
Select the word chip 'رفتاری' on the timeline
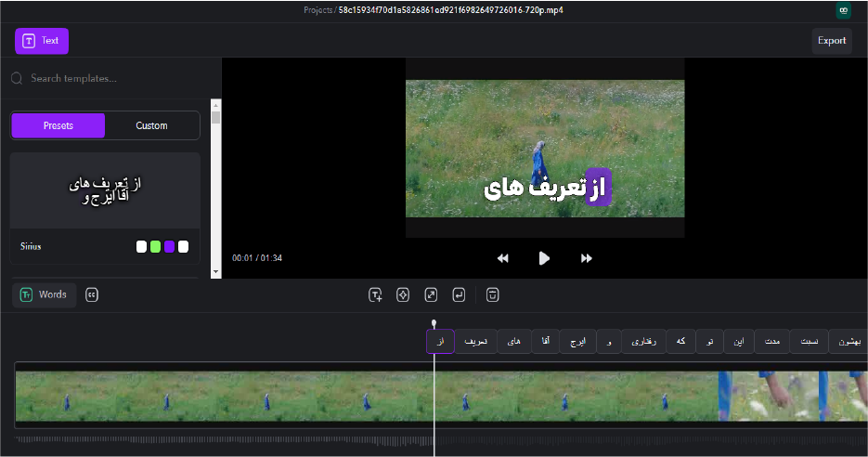click(643, 341)
